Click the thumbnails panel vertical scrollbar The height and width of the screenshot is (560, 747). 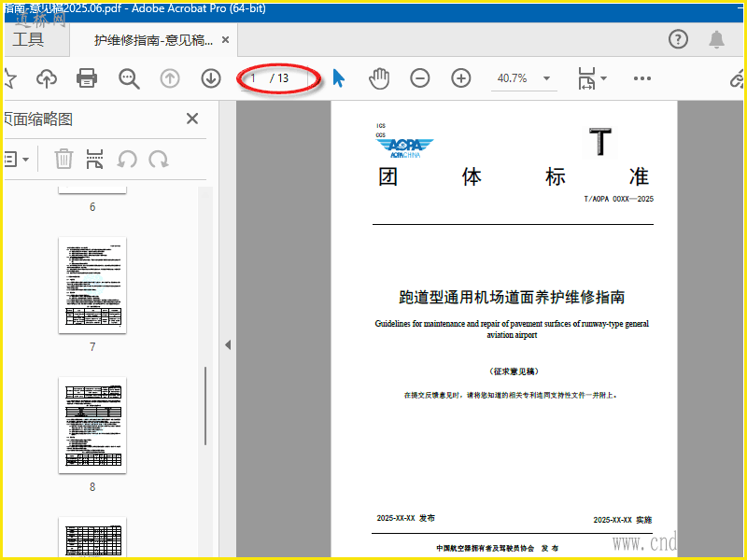coord(205,406)
